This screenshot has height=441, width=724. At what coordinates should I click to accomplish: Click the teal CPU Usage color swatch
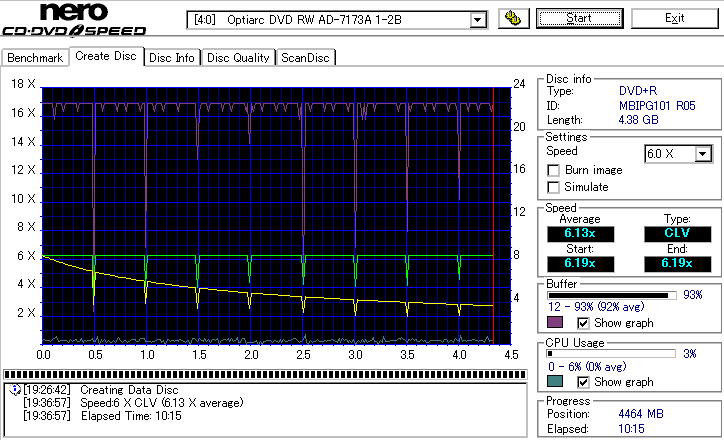(x=555, y=382)
